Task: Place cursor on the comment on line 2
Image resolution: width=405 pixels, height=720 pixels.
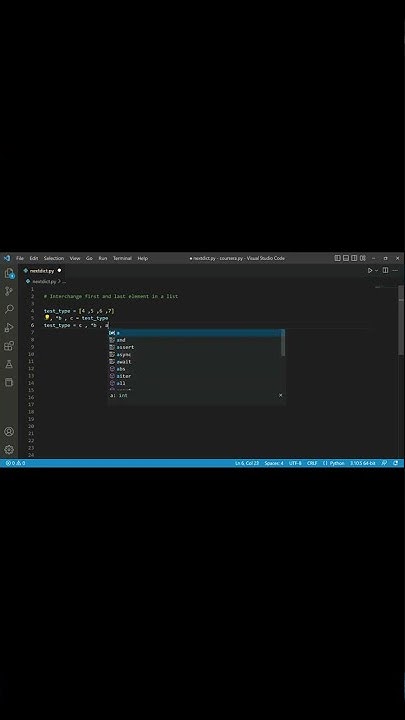Action: point(111,297)
